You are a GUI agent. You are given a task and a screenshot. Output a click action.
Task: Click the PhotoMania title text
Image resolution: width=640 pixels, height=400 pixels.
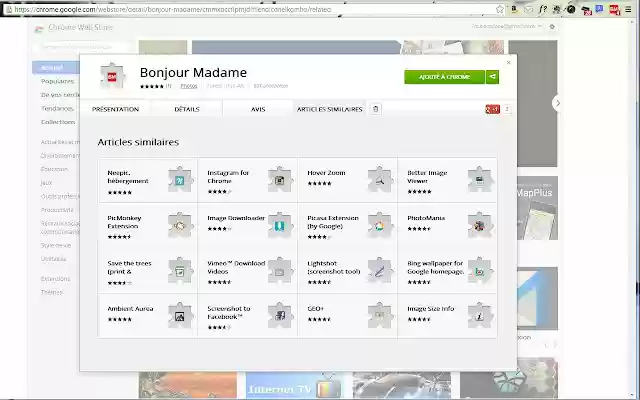click(426, 218)
